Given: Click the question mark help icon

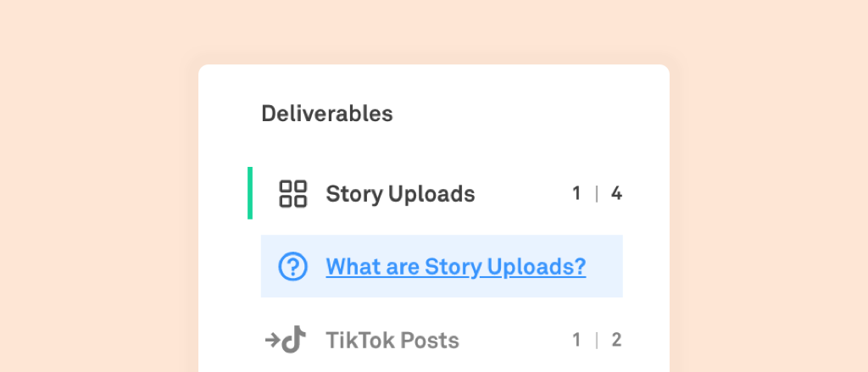Looking at the screenshot, I should click(x=293, y=267).
